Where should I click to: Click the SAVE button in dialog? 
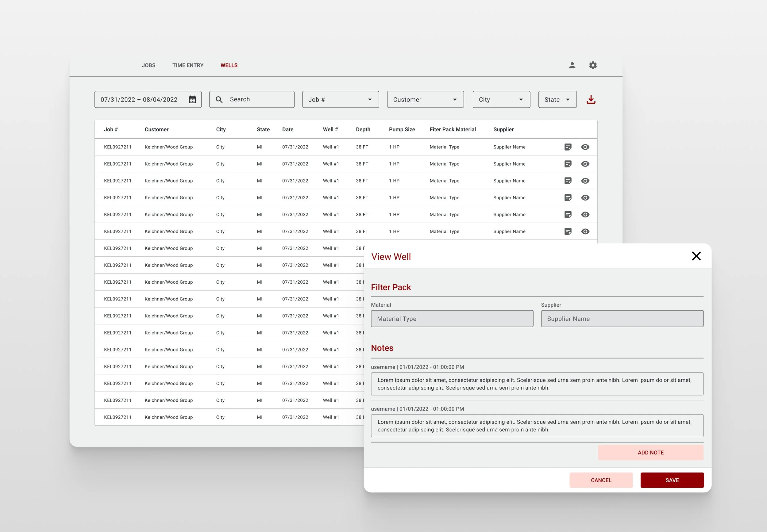pos(672,480)
